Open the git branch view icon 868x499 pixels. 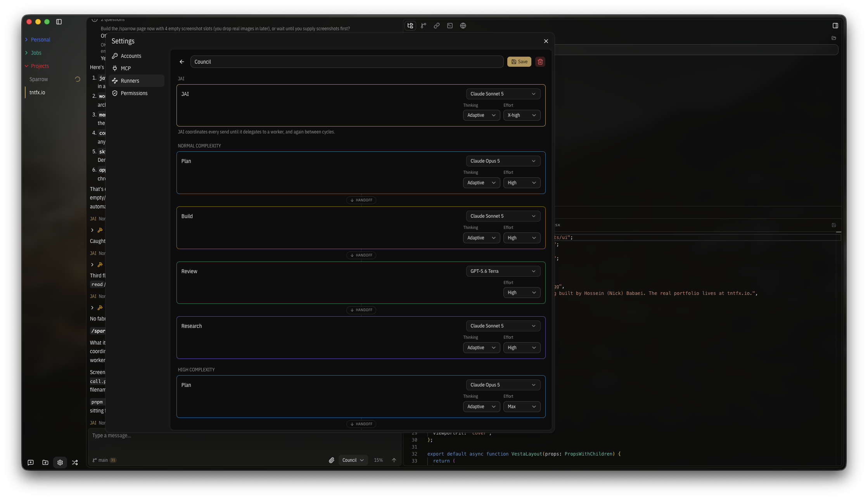click(x=424, y=26)
